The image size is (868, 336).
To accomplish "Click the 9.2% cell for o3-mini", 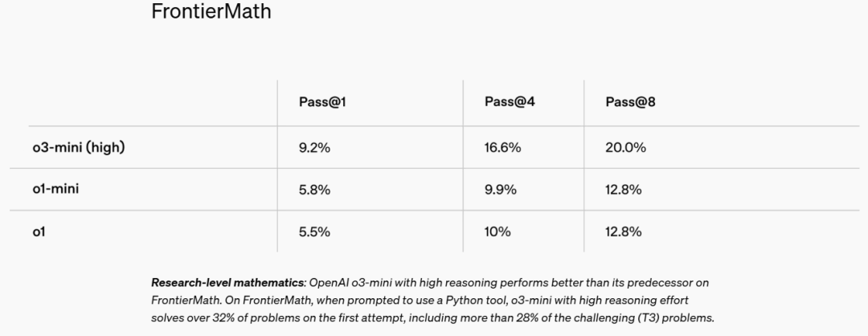I will pyautogui.click(x=314, y=148).
